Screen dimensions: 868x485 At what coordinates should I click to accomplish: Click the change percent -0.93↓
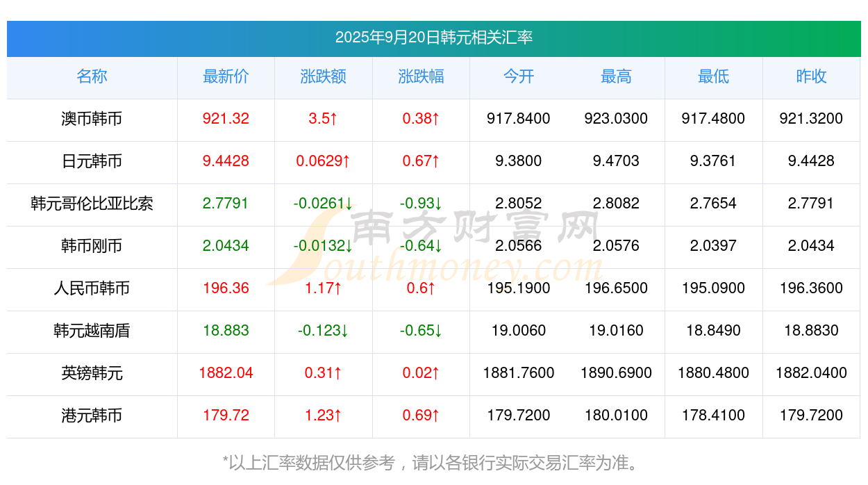pyautogui.click(x=421, y=204)
